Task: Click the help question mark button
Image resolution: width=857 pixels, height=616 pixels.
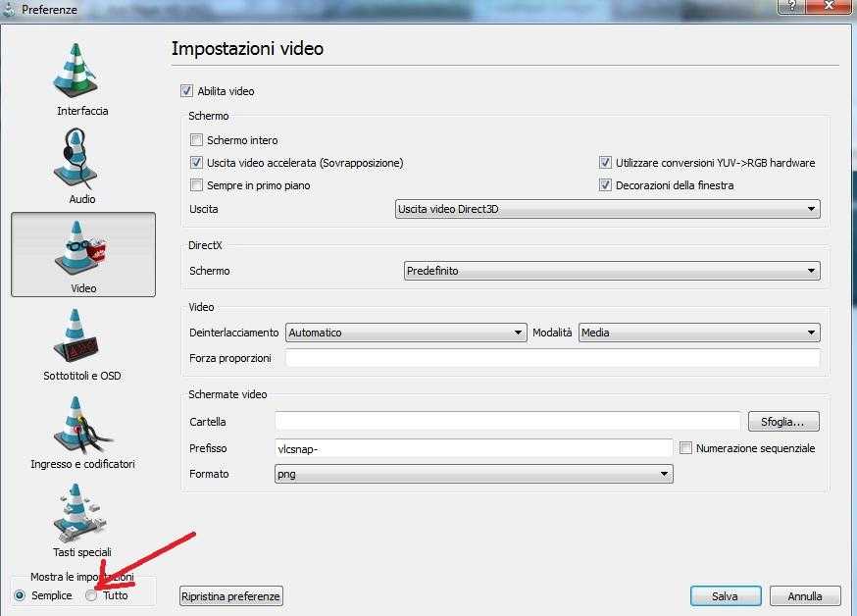Action: coord(791,6)
